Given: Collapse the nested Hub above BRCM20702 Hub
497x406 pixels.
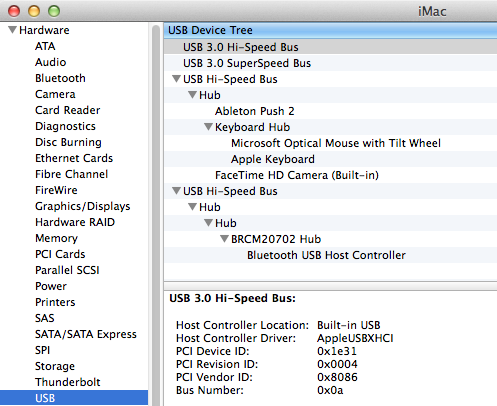Looking at the screenshot, I should tap(208, 223).
